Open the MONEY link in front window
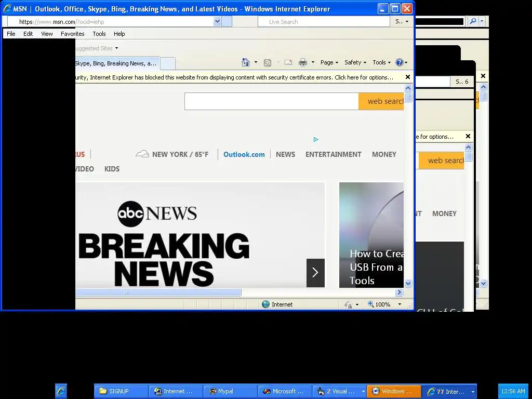Viewport: 532px width, 399px height. 384,154
